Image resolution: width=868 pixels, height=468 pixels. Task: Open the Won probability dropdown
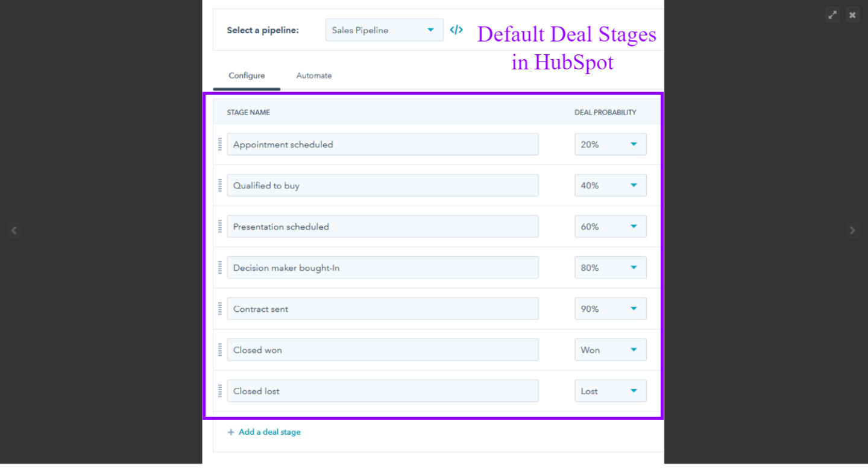(610, 349)
